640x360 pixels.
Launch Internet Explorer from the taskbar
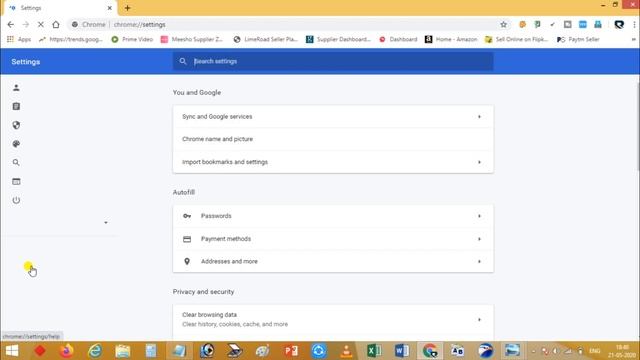point(95,351)
